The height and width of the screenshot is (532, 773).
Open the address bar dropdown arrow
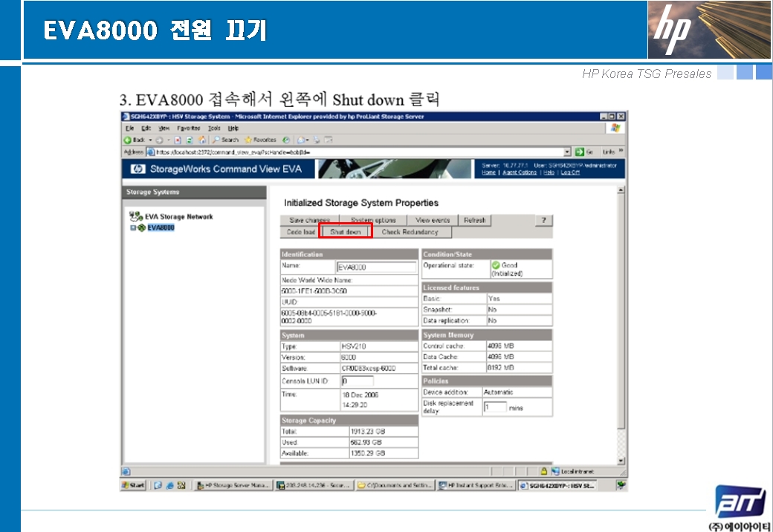pos(567,152)
